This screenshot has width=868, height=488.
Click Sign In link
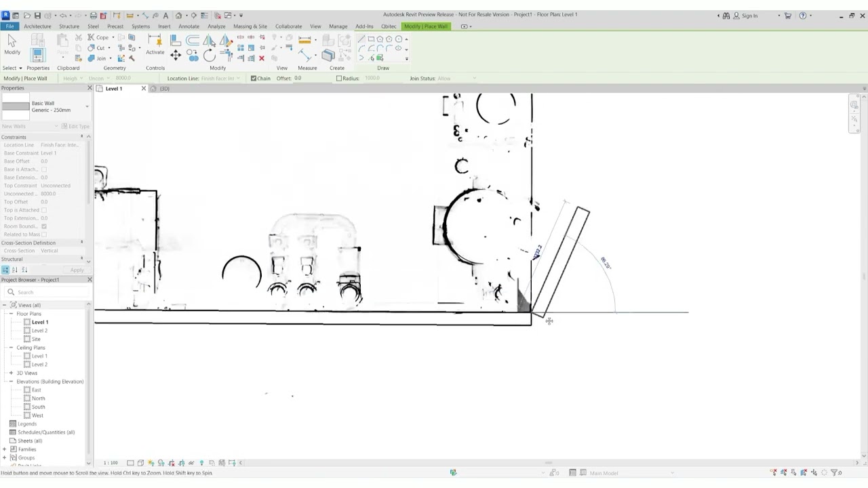(749, 16)
